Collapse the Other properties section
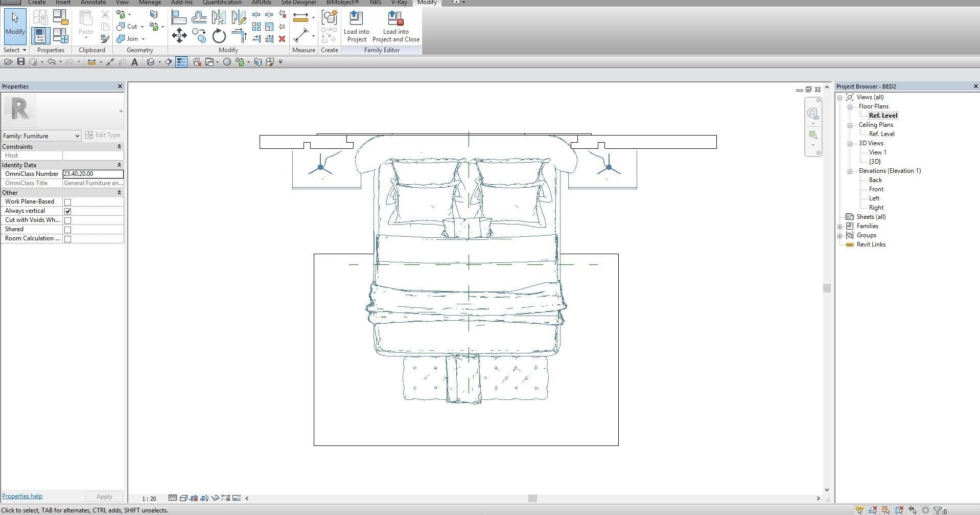This screenshot has width=980, height=515. coord(119,193)
